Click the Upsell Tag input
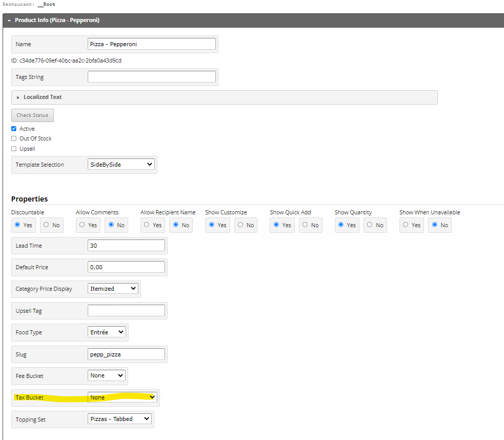This screenshot has height=440, width=504. [x=126, y=310]
